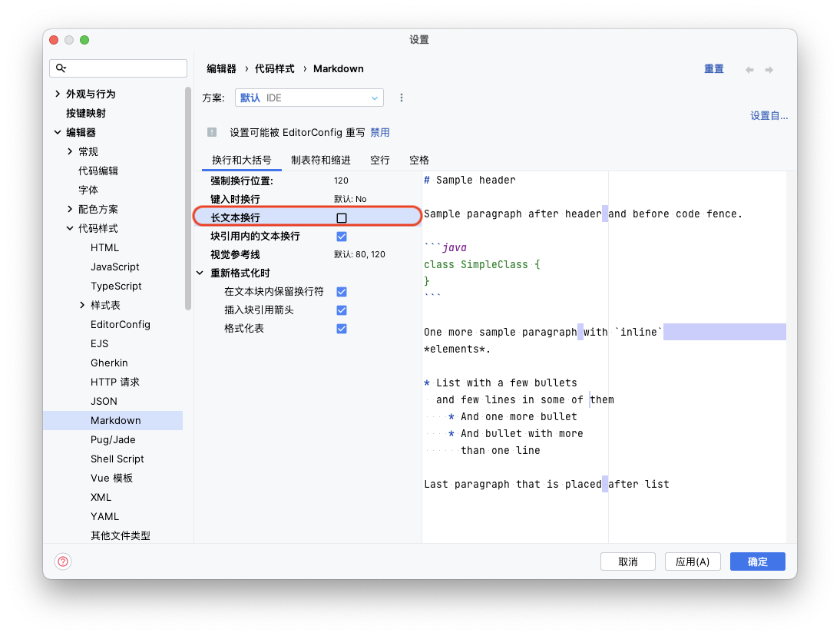Click the search magnifier icon

point(62,68)
